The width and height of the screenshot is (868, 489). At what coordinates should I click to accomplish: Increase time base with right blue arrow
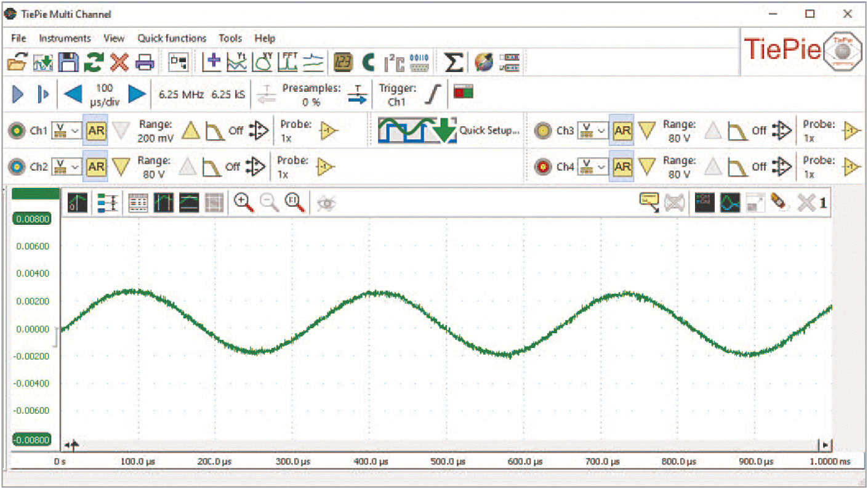click(x=137, y=94)
